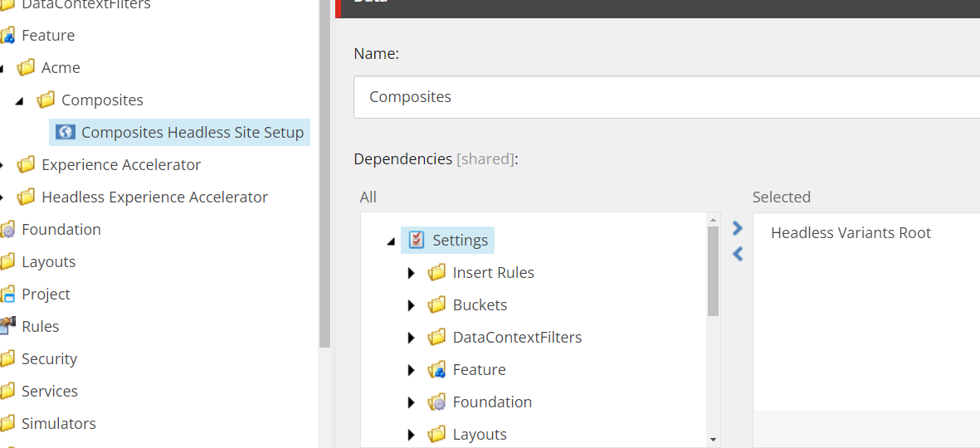Click the Feature folder icon in dependencies tree
Image resolution: width=980 pixels, height=448 pixels.
point(437,370)
